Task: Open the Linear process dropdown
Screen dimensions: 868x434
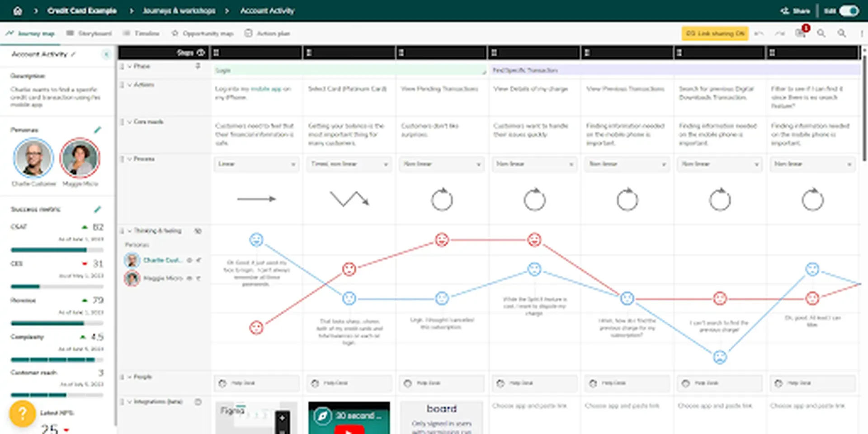Action: (256, 164)
